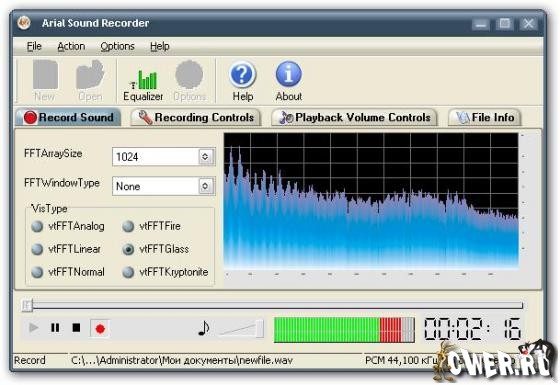
Task: Switch to the File Info tab
Action: (484, 117)
